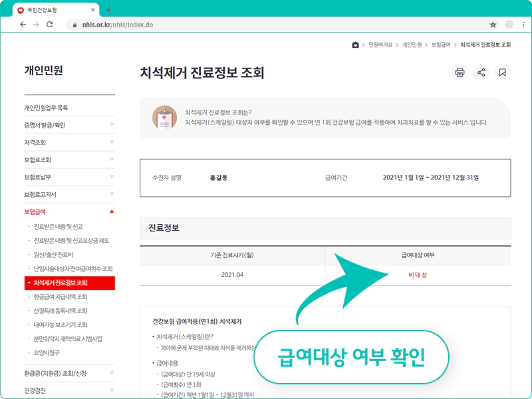This screenshot has width=532, height=399.
Task: Open the browser three-dot menu
Action: click(523, 25)
